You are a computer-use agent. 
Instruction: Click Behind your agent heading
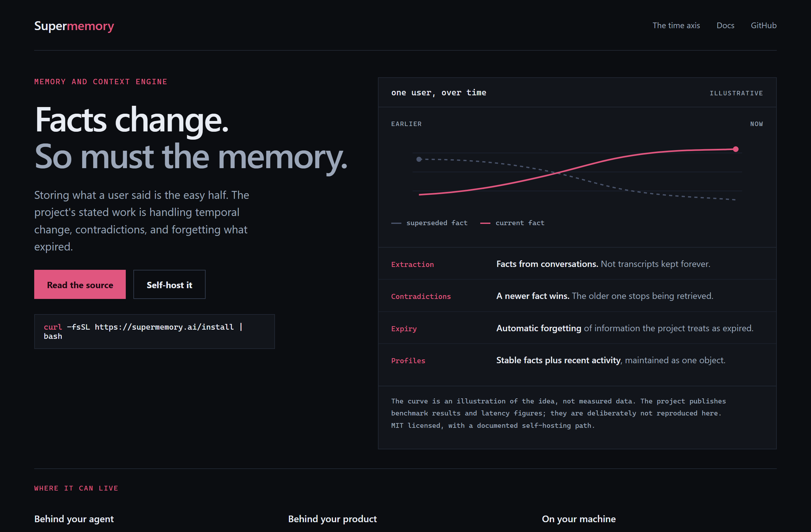tap(74, 519)
